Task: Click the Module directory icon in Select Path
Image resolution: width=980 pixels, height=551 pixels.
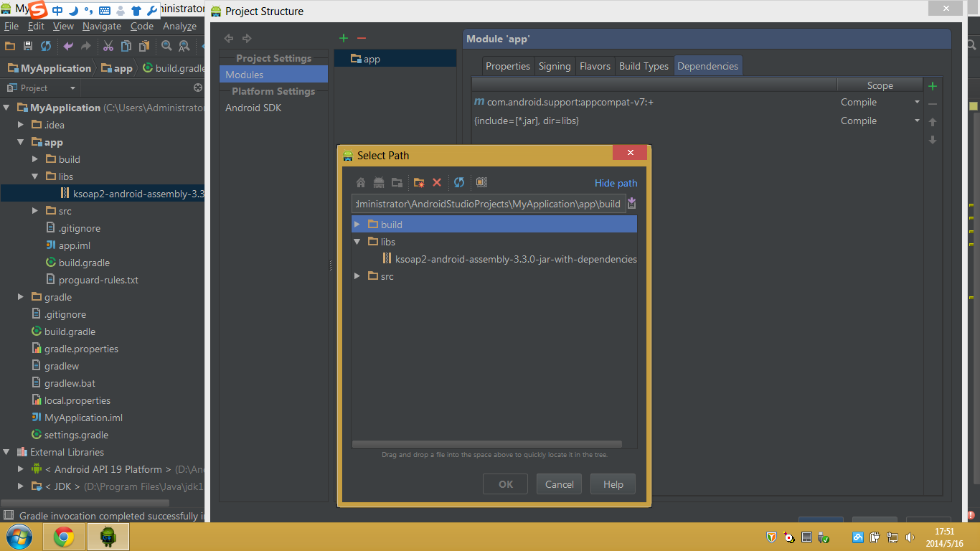Action: [397, 182]
